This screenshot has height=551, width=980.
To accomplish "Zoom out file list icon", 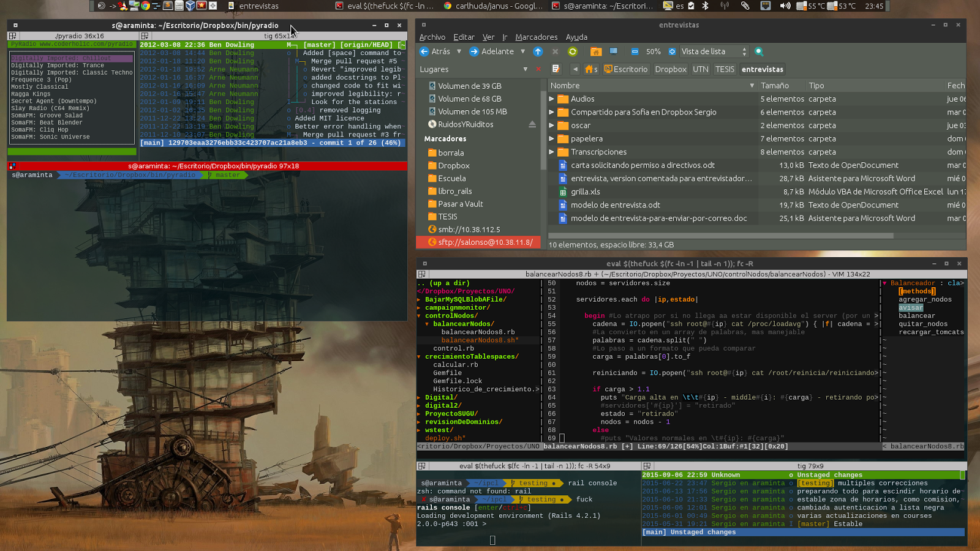I will (635, 51).
